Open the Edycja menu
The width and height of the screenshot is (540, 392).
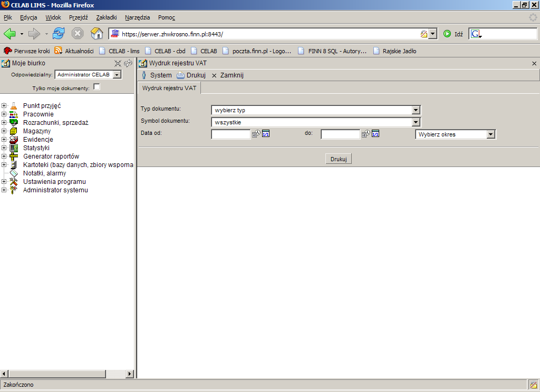click(x=28, y=17)
